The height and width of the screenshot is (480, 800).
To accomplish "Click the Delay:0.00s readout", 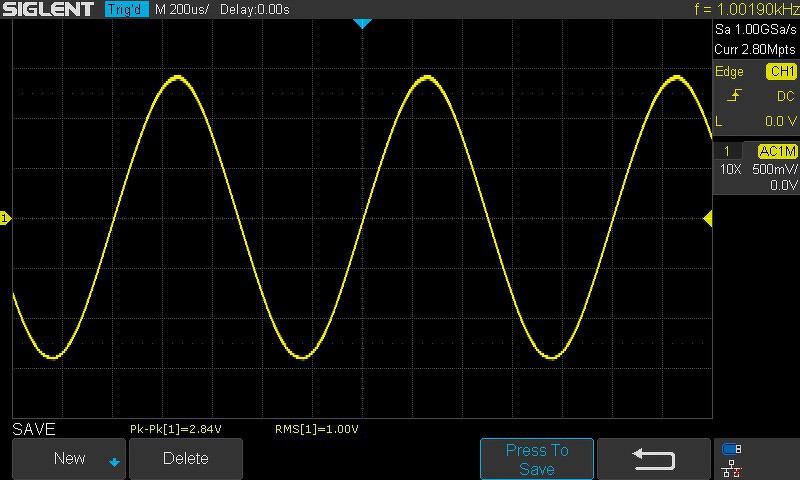I will tap(255, 9).
